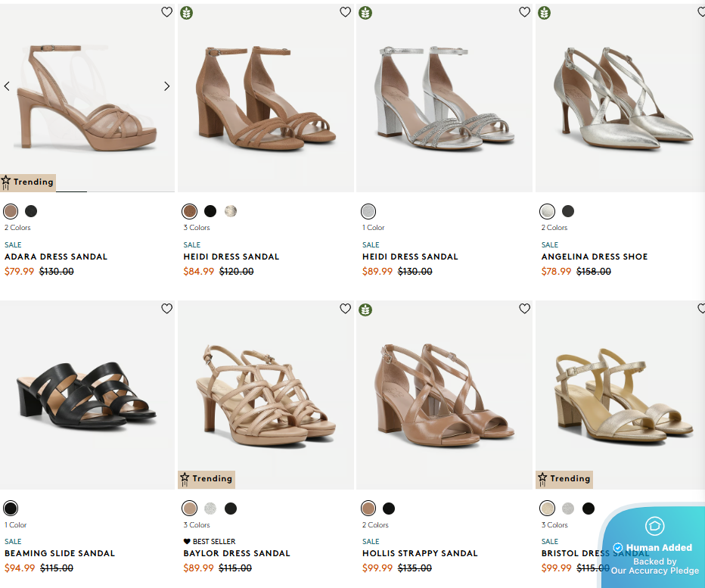The image size is (705, 588).
Task: Open the Adara Dress Sandal product link
Action: coord(56,257)
